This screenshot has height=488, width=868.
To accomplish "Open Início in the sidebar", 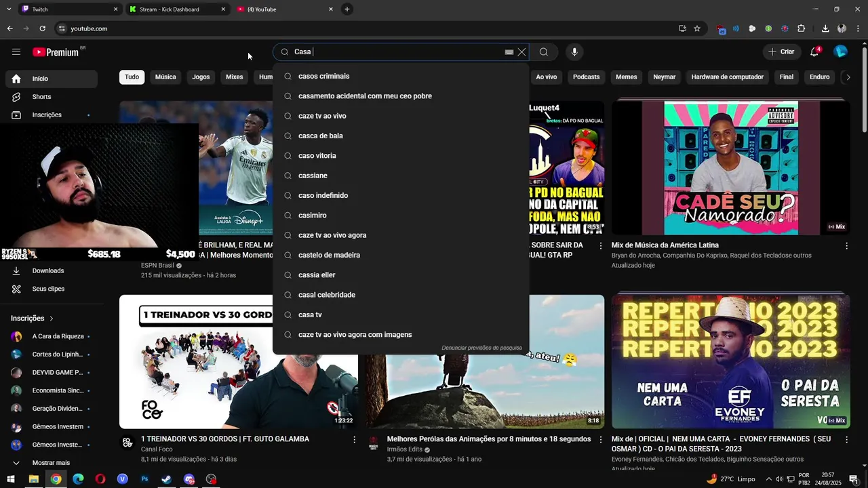I will click(x=52, y=79).
